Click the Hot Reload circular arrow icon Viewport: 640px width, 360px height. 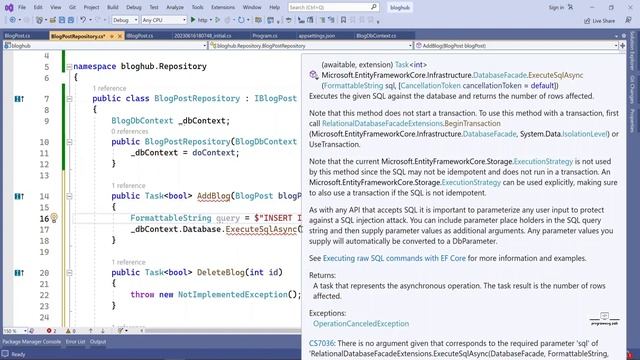(241, 20)
